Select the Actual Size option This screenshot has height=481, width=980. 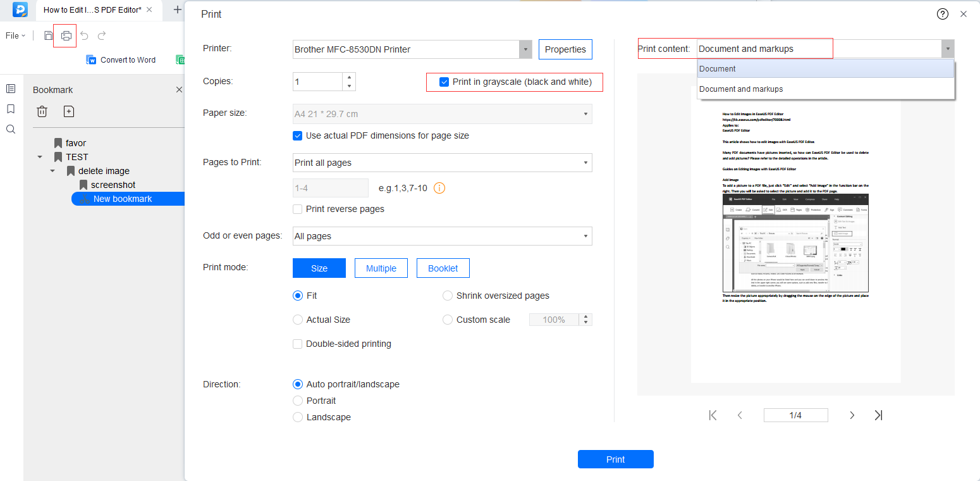tap(298, 320)
